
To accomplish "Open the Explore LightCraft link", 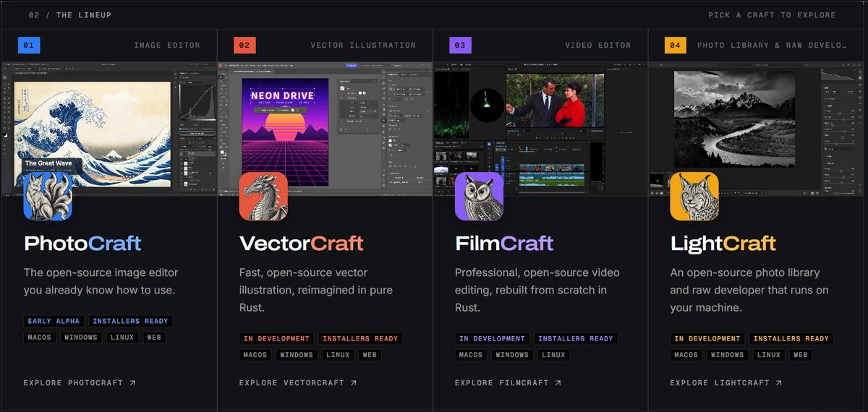I will (726, 382).
